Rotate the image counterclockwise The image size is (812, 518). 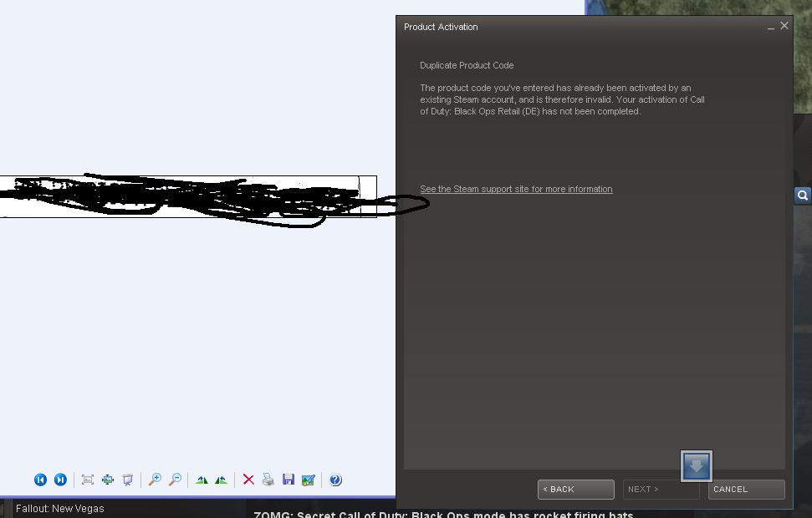221,480
